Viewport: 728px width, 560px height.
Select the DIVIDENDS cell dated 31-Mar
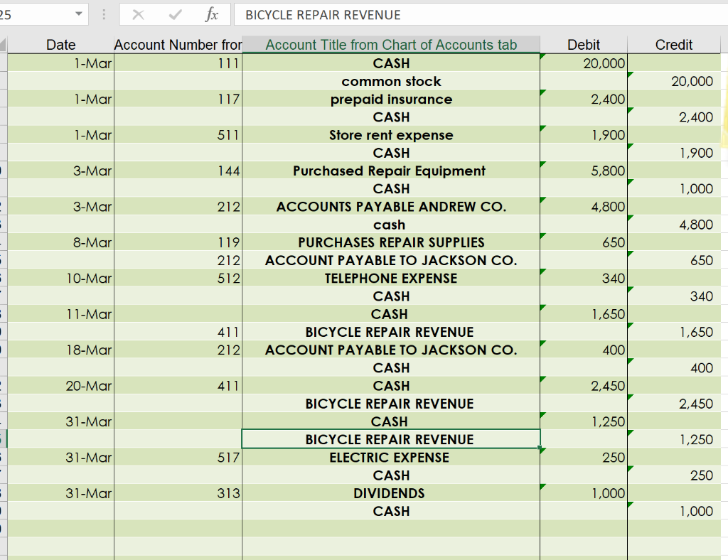click(391, 493)
